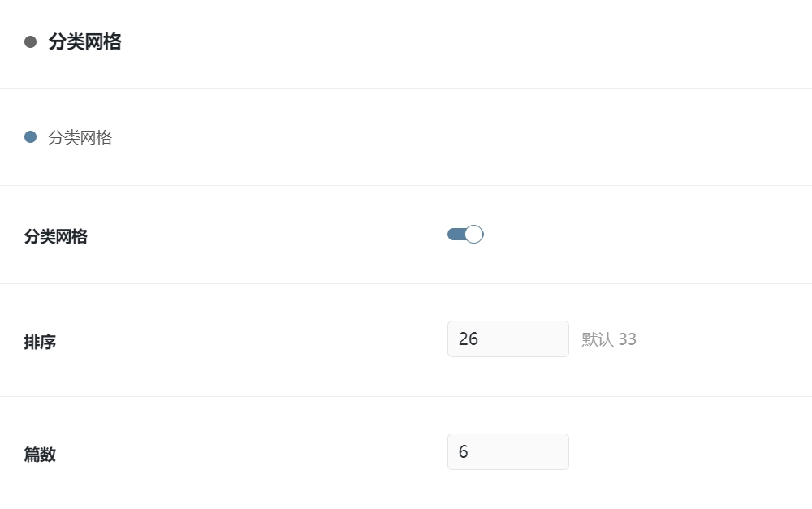Click the gray bullet beside the 分类网格 header
The height and width of the screenshot is (509, 812).
coord(31,41)
